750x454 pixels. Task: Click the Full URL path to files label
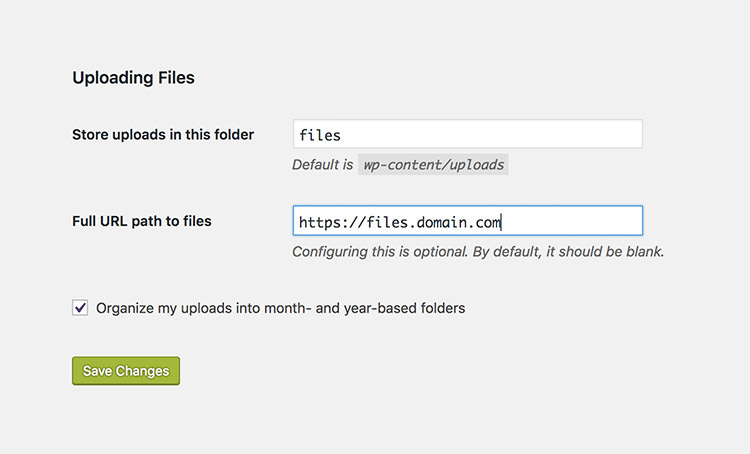[x=142, y=221]
